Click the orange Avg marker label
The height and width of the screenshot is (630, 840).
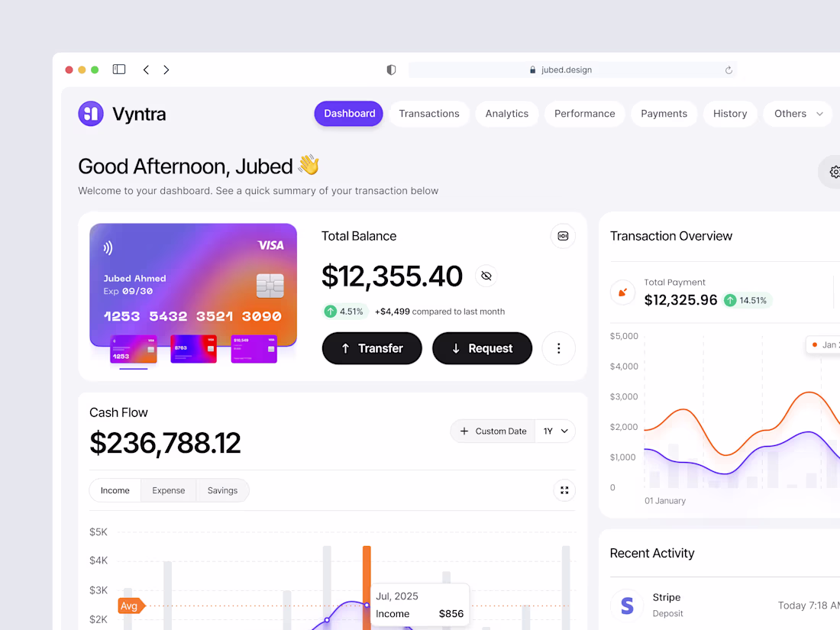point(130,606)
